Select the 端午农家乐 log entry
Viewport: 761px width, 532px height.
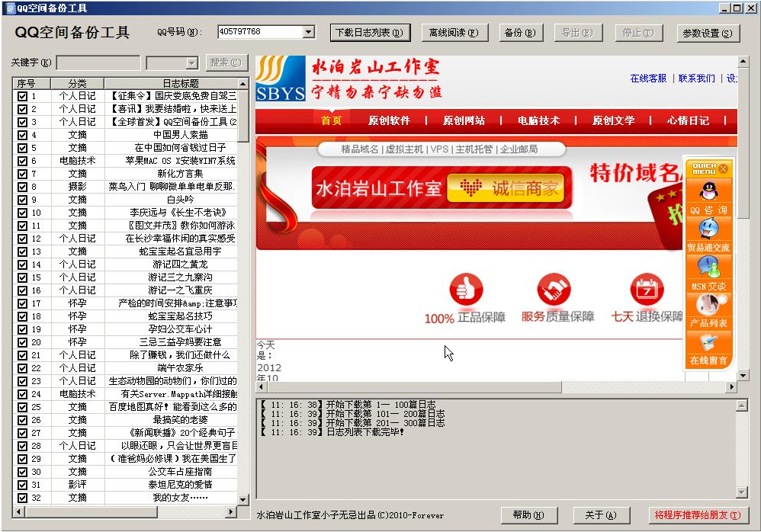tap(180, 368)
